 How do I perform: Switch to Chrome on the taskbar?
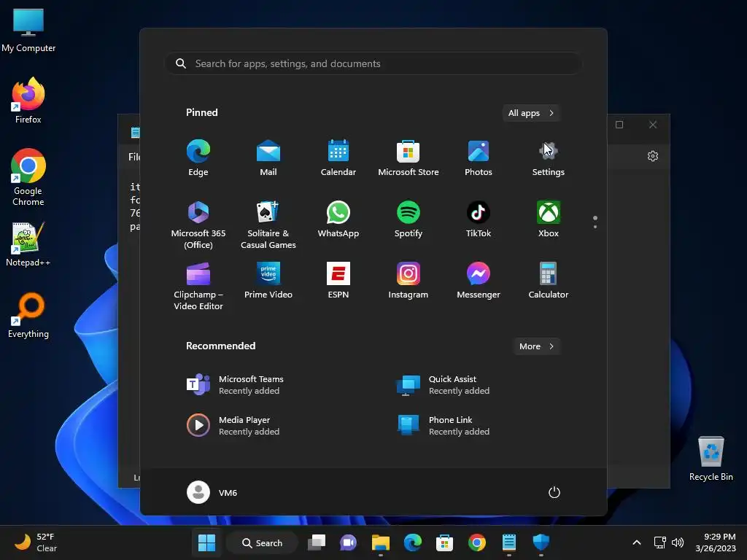pyautogui.click(x=477, y=542)
